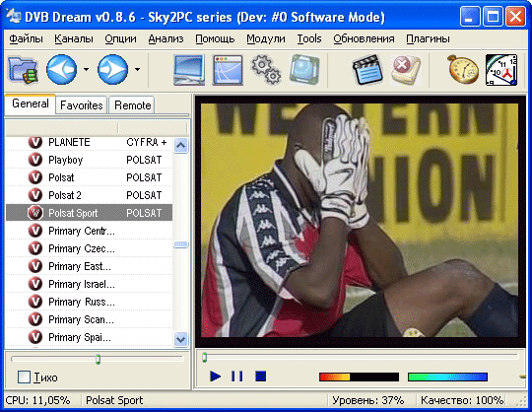Click the DVB Dream title bar app icon
Image resolution: width=532 pixels, height=412 pixels.
[13, 16]
